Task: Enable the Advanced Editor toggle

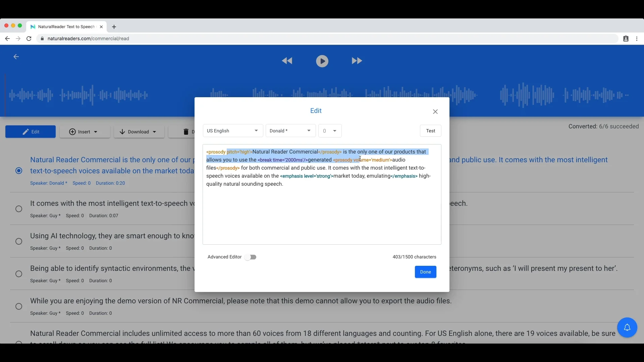Action: click(251, 257)
